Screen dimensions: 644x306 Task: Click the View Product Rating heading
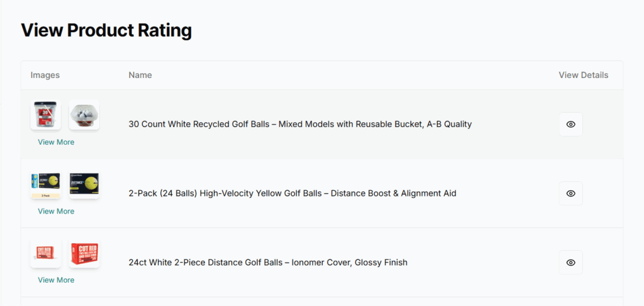(106, 30)
